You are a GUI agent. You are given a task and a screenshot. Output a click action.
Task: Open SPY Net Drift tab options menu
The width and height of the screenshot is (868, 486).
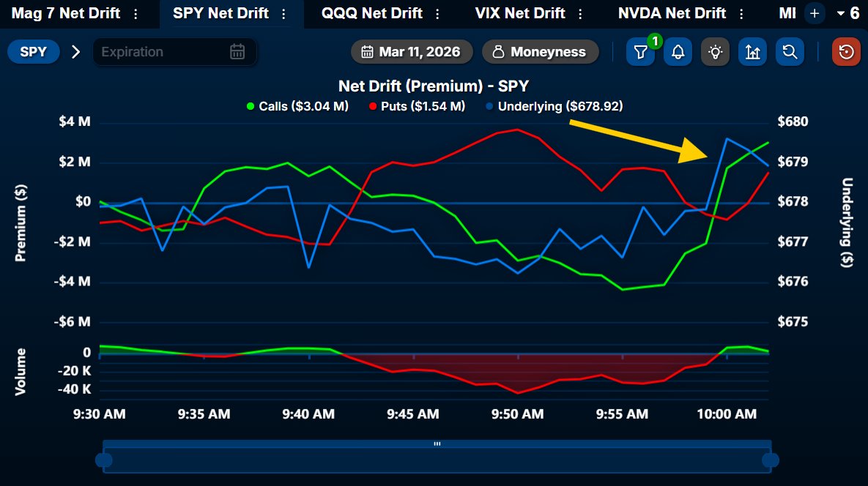[x=284, y=14]
